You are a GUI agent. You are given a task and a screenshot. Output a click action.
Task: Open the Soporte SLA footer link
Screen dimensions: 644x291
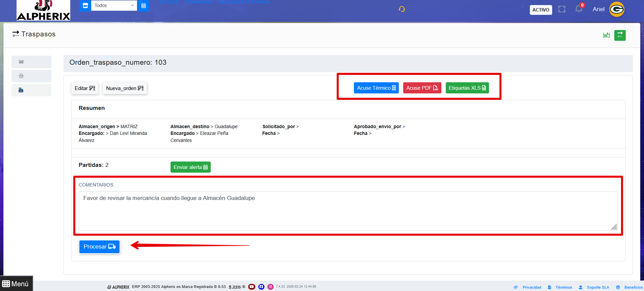(x=597, y=287)
